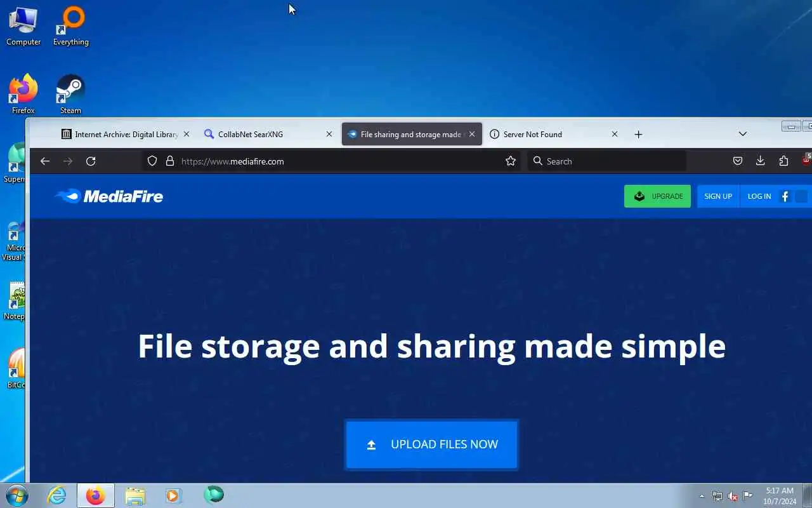Switch to the CollabNet SearXNG tab

point(268,134)
